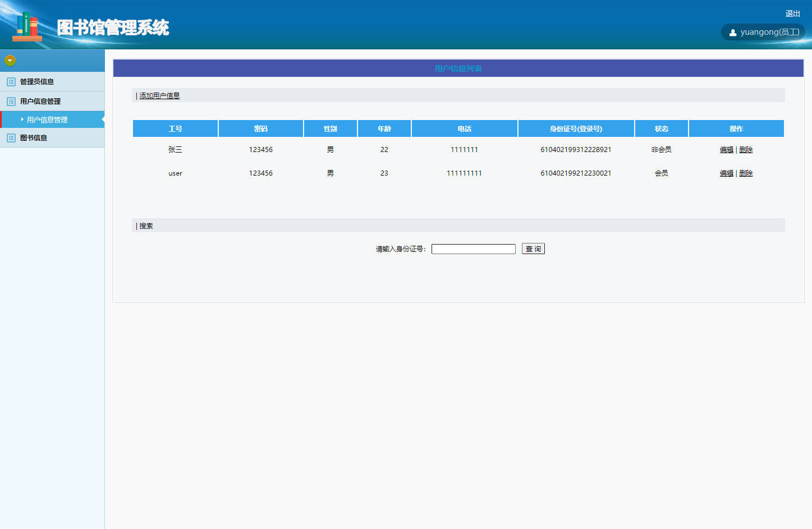
Task: Collapse the 用户信息管理 parent menu
Action: click(40, 102)
